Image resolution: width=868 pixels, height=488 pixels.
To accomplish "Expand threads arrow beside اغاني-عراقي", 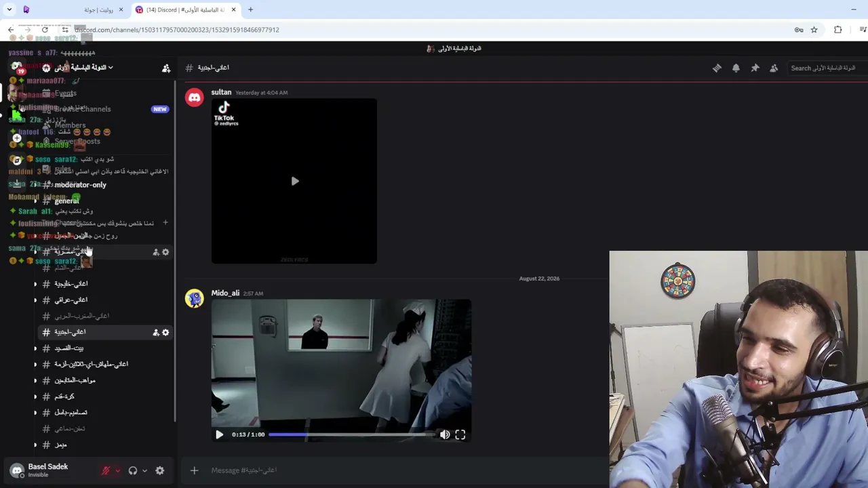I will 35,300.
